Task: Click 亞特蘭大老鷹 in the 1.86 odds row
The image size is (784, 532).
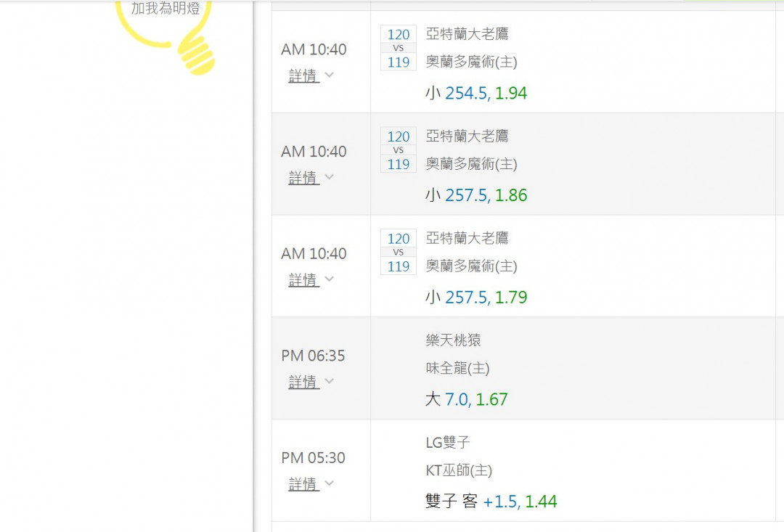Action: (x=467, y=136)
